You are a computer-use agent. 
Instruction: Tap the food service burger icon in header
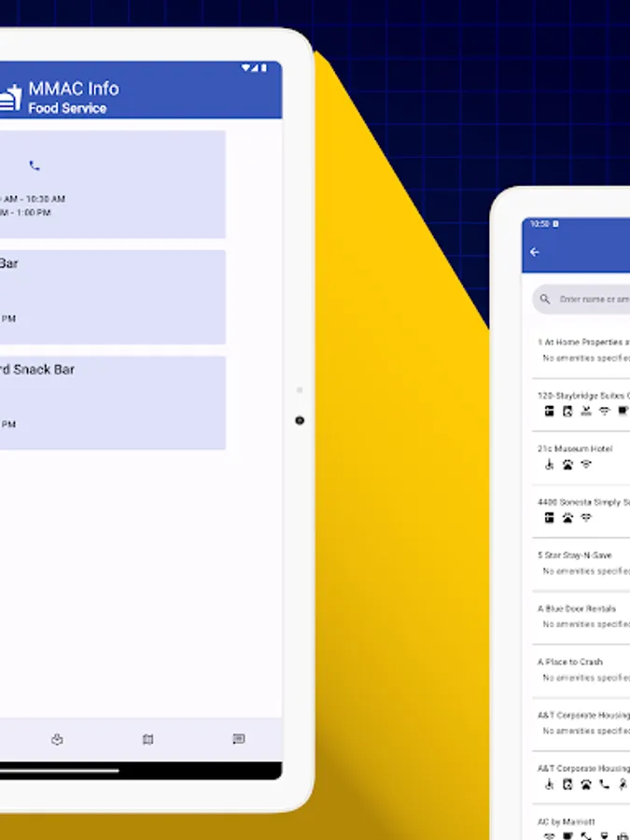pos(10,97)
